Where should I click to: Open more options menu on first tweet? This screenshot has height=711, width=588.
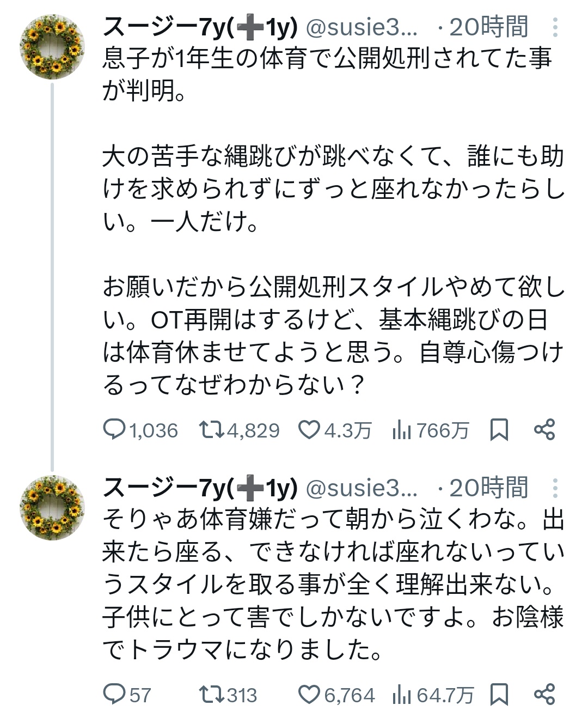[555, 27]
